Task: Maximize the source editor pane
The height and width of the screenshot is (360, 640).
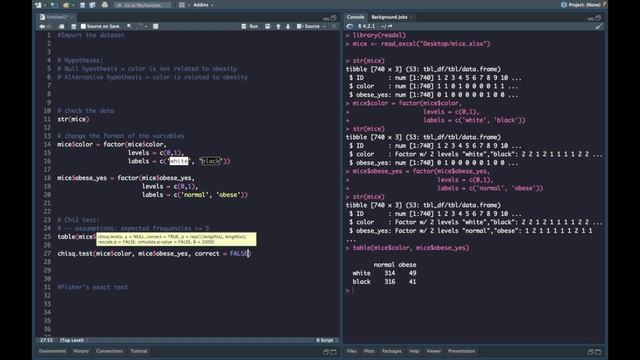Action: [333, 18]
